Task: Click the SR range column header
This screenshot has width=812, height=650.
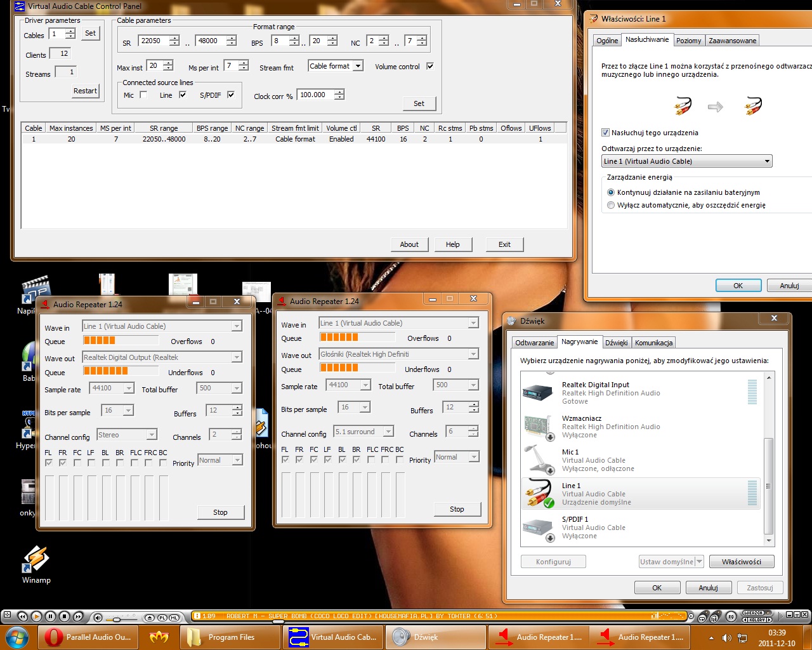Action: 164,128
